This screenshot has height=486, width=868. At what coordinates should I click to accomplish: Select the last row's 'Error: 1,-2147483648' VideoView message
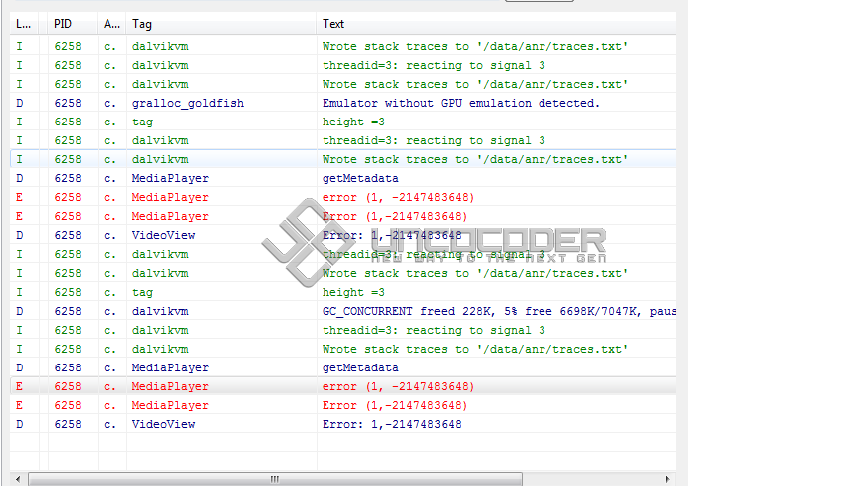[391, 424]
